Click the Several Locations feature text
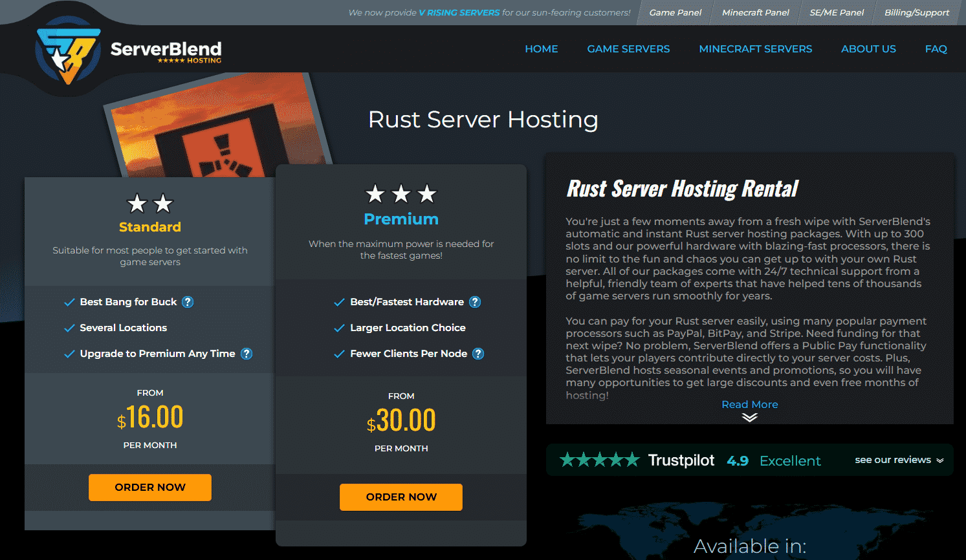The image size is (966, 560). tap(124, 328)
